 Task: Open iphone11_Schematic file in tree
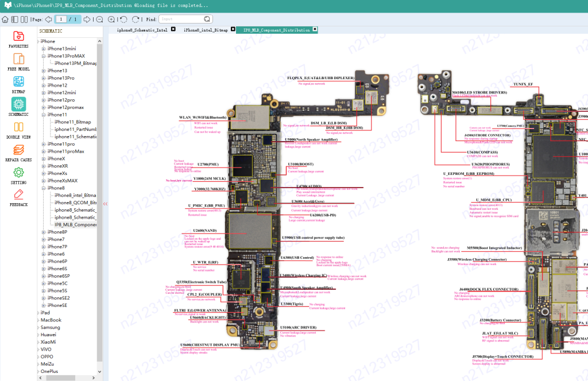point(75,137)
